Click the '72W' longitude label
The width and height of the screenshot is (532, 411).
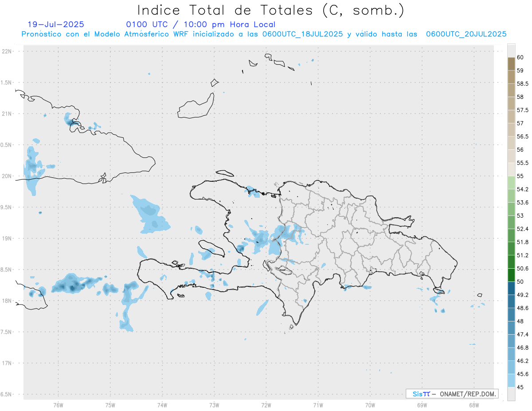[x=266, y=405]
